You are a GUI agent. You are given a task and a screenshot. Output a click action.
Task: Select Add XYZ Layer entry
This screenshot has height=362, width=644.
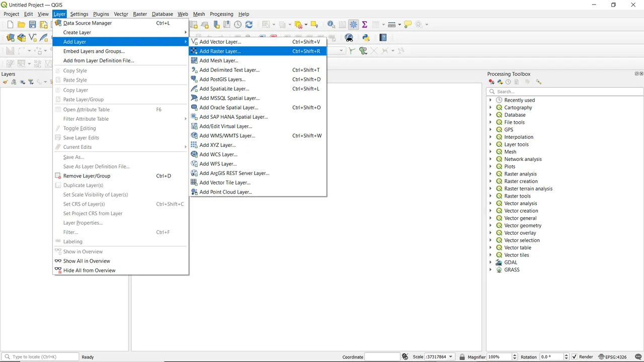click(x=258, y=145)
